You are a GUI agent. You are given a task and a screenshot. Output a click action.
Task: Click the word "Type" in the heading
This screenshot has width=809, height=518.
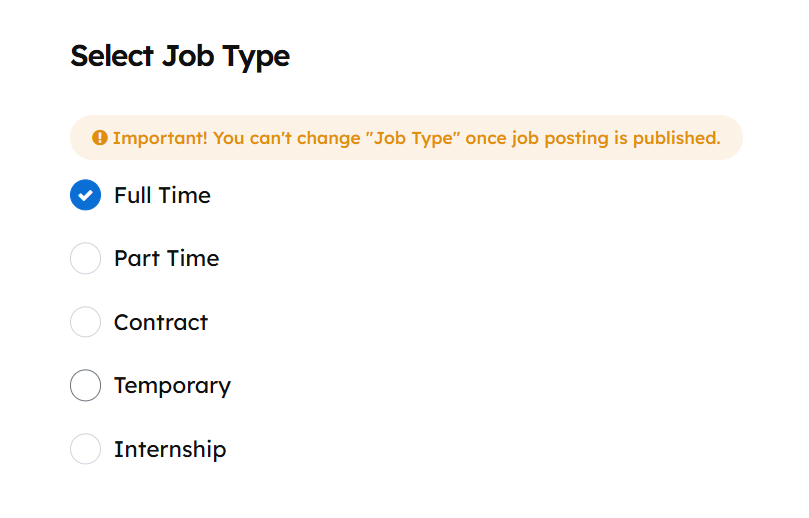255,56
